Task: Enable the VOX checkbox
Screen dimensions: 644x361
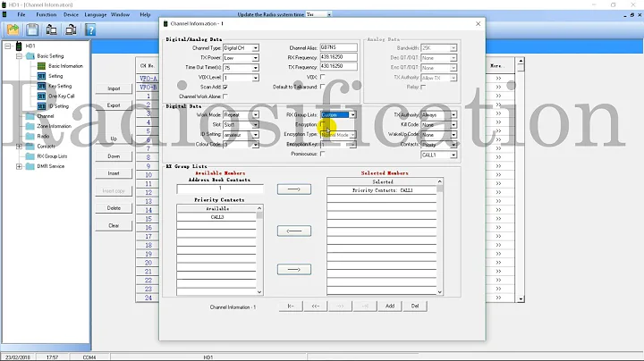Action: coord(322,77)
